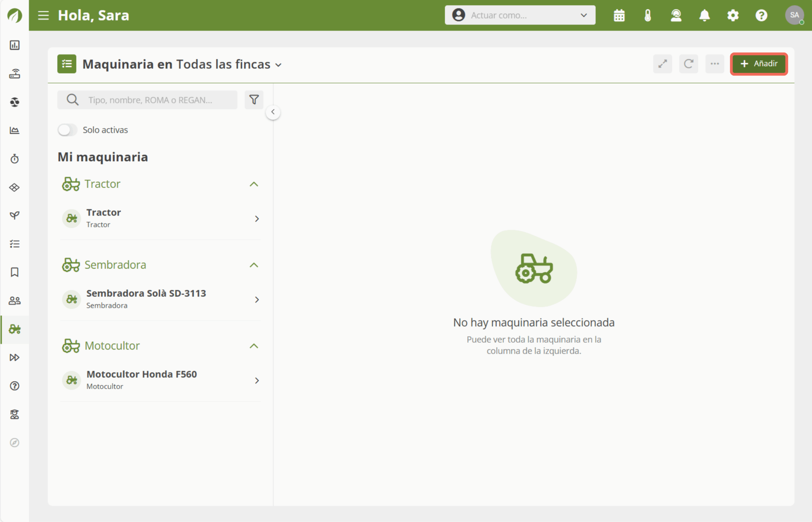This screenshot has width=812, height=522.
Task: Open the support agent headset icon
Action: 676,16
